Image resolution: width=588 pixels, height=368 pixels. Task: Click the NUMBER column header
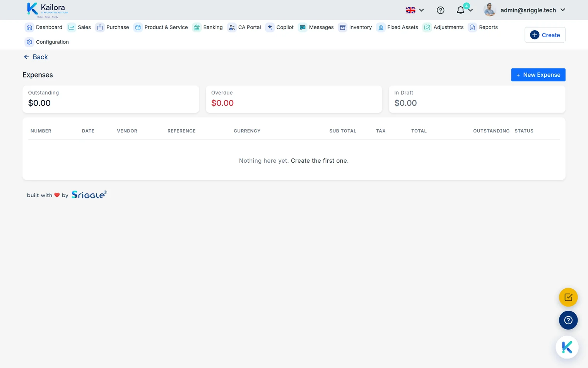41,131
